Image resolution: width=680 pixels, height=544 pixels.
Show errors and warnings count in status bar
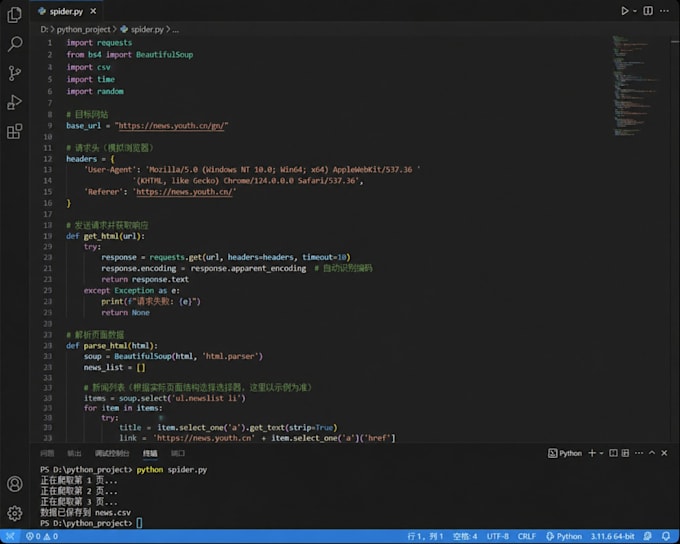click(42, 537)
